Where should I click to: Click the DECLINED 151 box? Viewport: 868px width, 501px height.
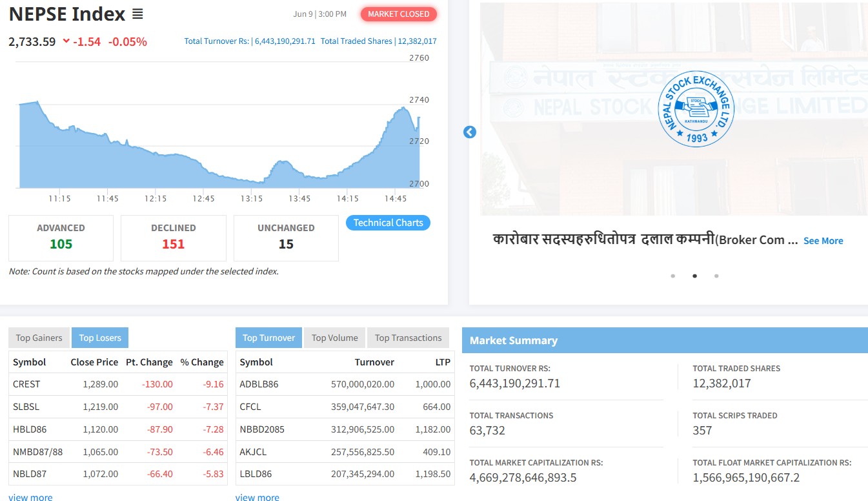(173, 238)
